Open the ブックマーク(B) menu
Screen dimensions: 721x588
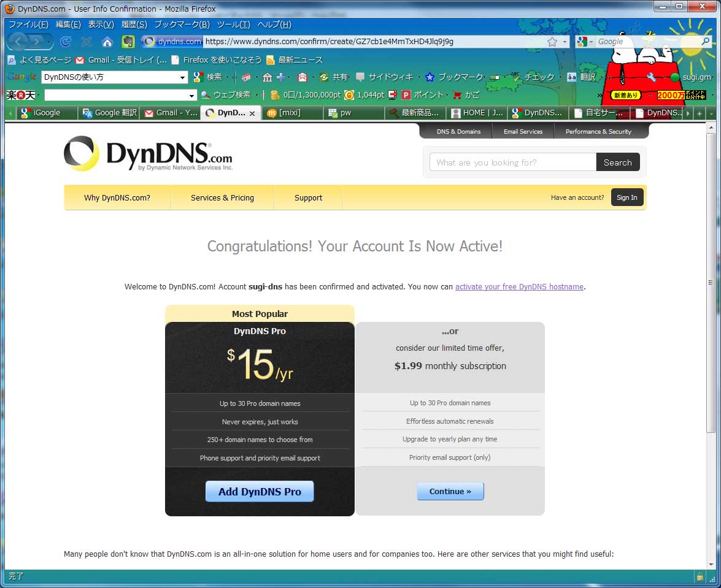click(x=182, y=25)
